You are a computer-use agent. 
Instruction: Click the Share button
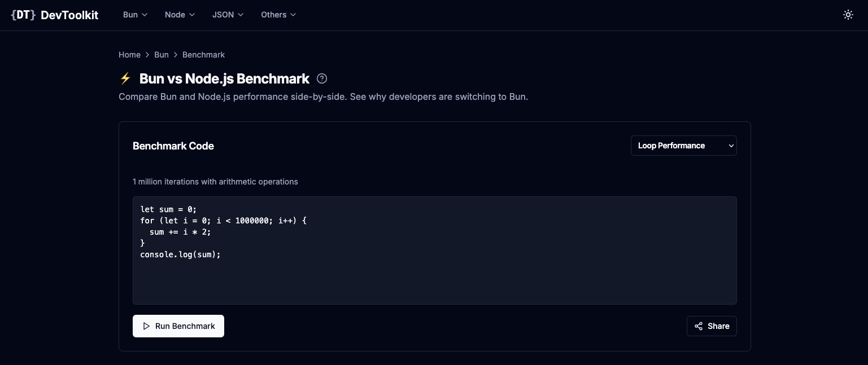[712, 326]
